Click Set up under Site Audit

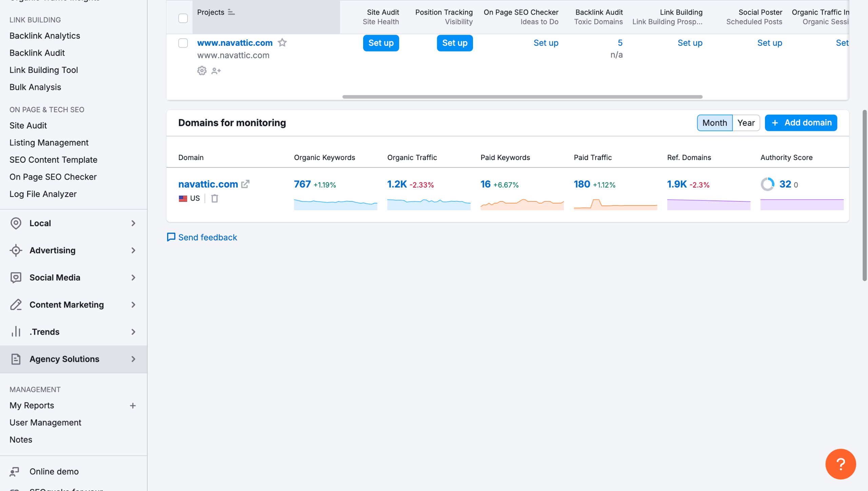point(381,43)
